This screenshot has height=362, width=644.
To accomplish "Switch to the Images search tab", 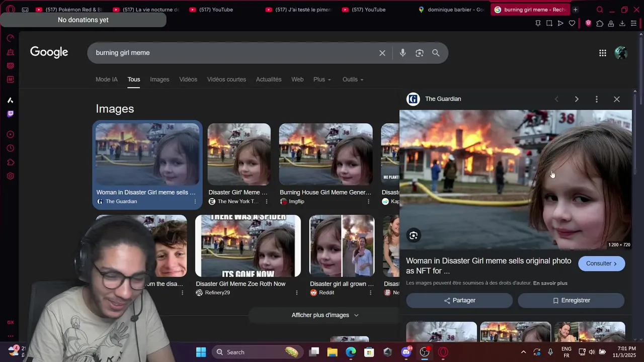I will (x=159, y=79).
